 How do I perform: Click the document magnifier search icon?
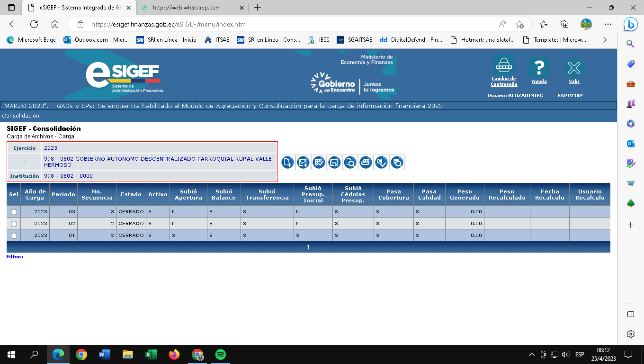click(350, 163)
